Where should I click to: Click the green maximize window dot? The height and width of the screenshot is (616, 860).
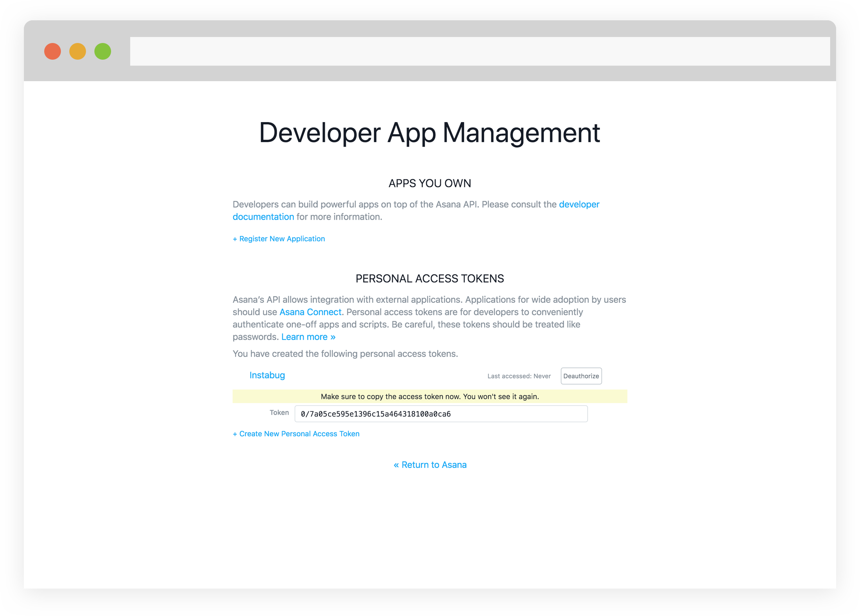[103, 51]
